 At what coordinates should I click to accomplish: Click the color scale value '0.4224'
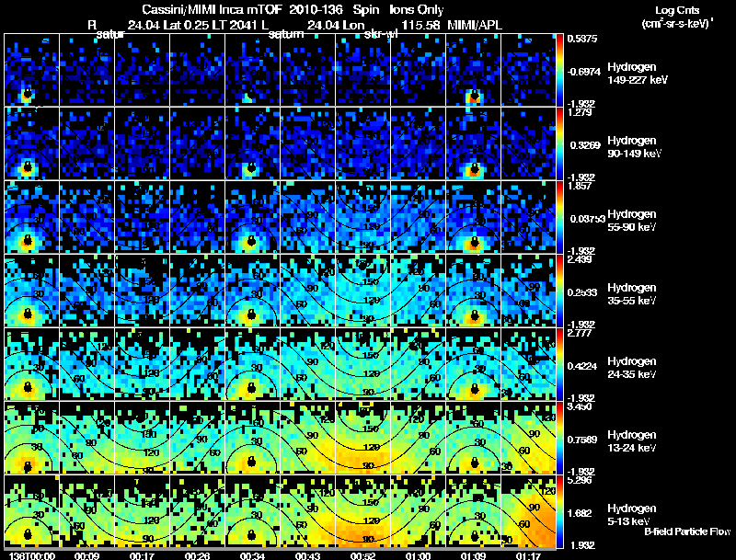[x=583, y=366]
